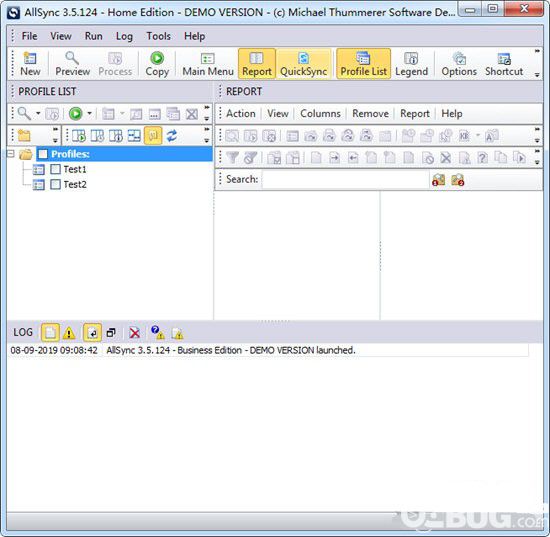The width and height of the screenshot is (550, 537).
Task: Open dropdown arrow beside profile search magnifier
Action: [38, 114]
